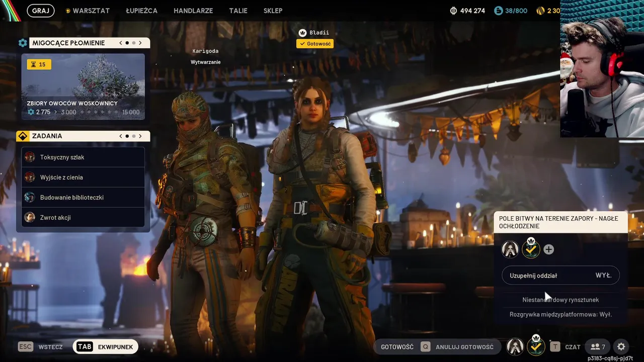Click the Toksyczny szlak trader portrait icon

point(30,157)
